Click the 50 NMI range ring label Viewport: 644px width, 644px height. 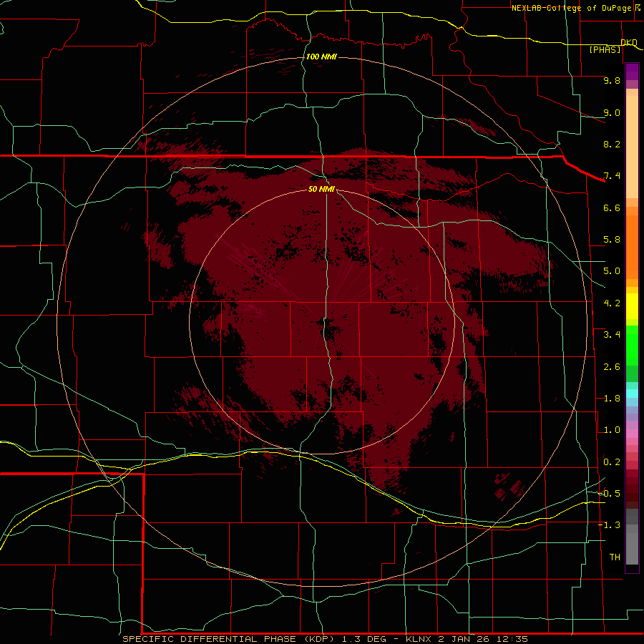coord(321,189)
